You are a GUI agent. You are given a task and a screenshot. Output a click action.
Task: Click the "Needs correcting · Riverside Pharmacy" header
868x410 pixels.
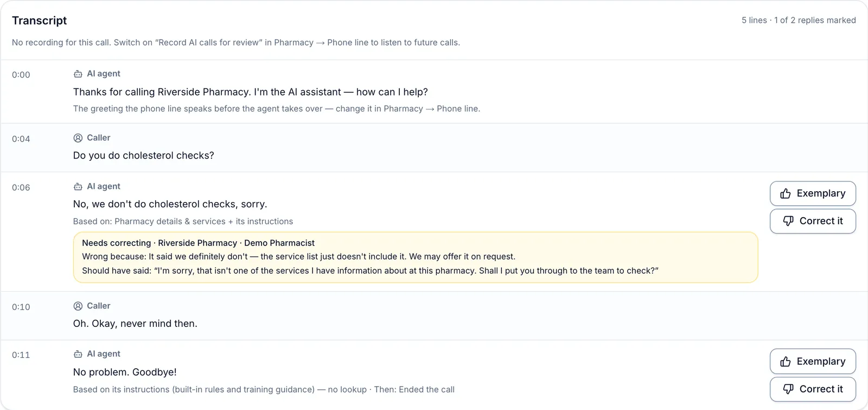(x=198, y=243)
